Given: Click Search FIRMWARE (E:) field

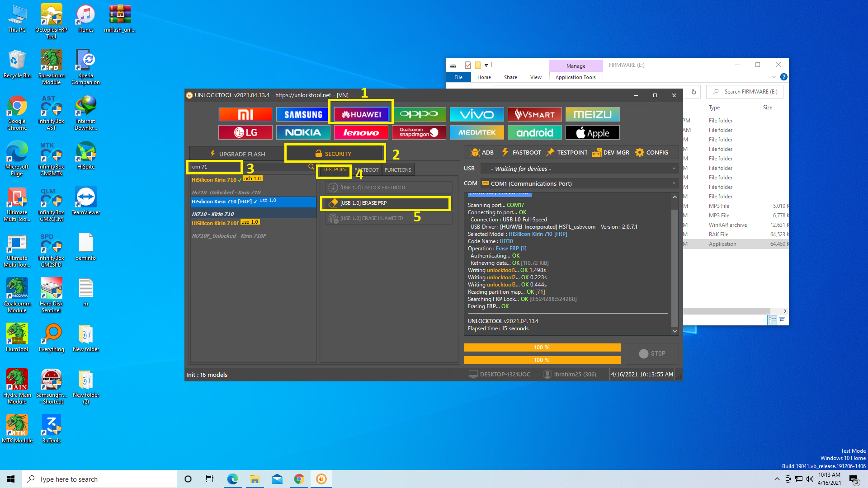Looking at the screenshot, I should pyautogui.click(x=745, y=92).
